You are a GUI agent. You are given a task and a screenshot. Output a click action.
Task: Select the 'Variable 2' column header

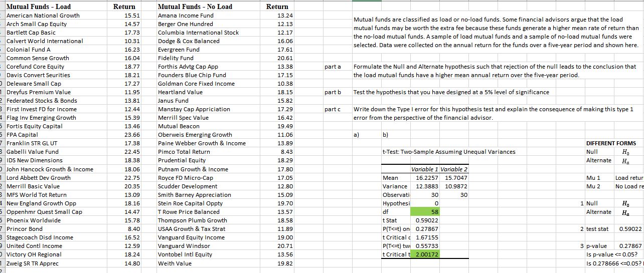(454, 169)
